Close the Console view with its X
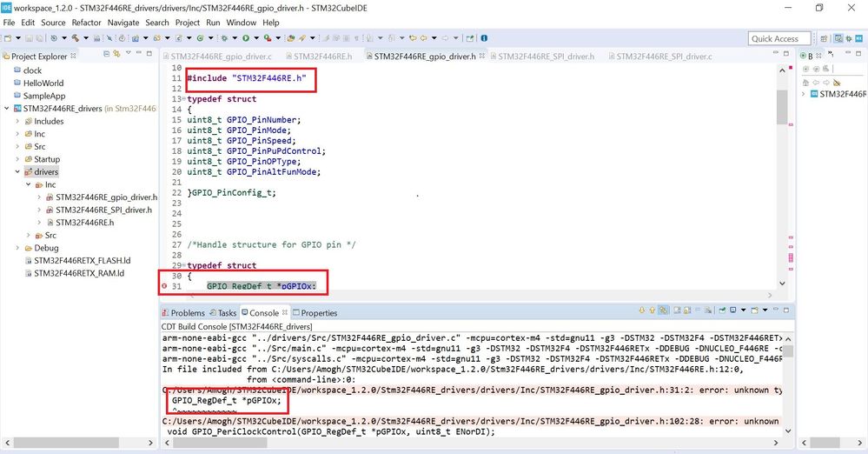 [x=284, y=312]
